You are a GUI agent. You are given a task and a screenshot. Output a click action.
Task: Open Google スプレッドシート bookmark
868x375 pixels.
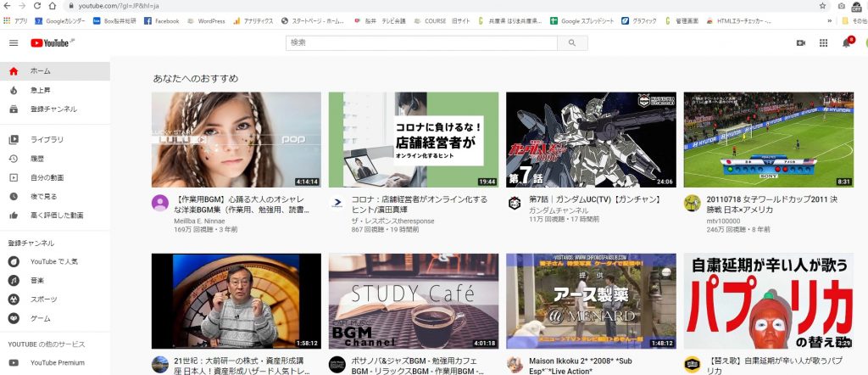pos(581,21)
